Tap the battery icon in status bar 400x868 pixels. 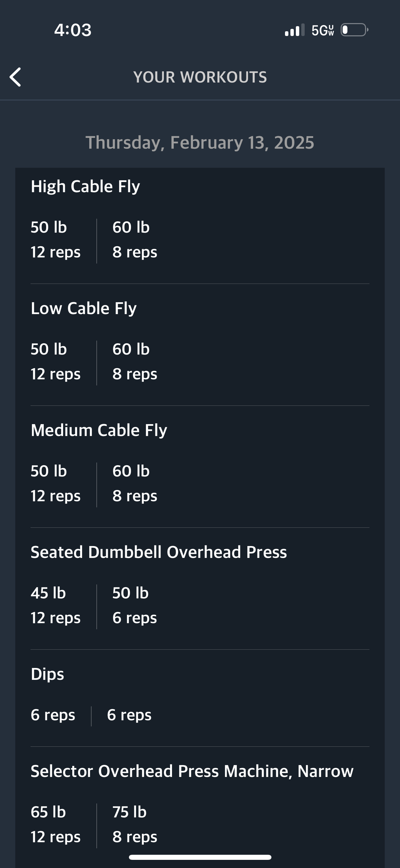tap(355, 30)
